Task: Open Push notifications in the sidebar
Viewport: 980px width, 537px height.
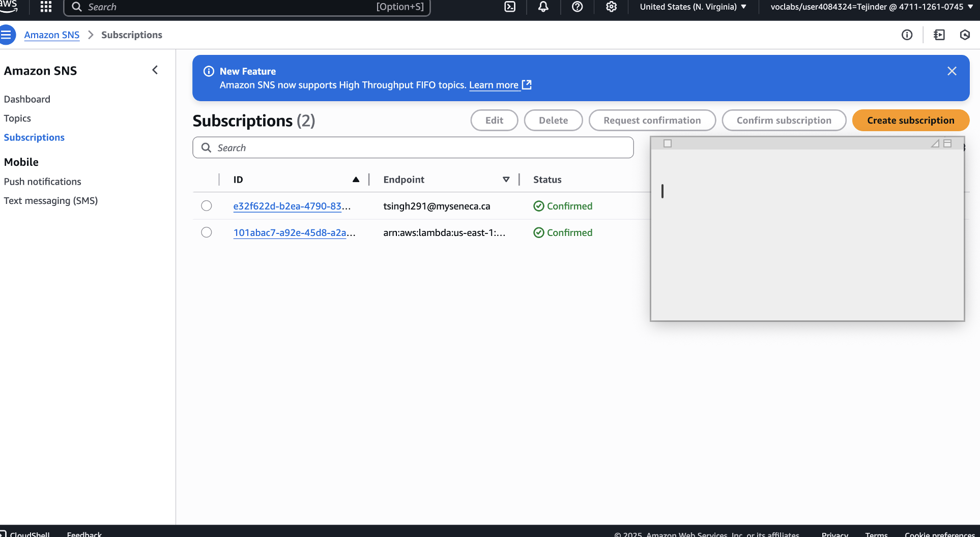Action: coord(42,182)
